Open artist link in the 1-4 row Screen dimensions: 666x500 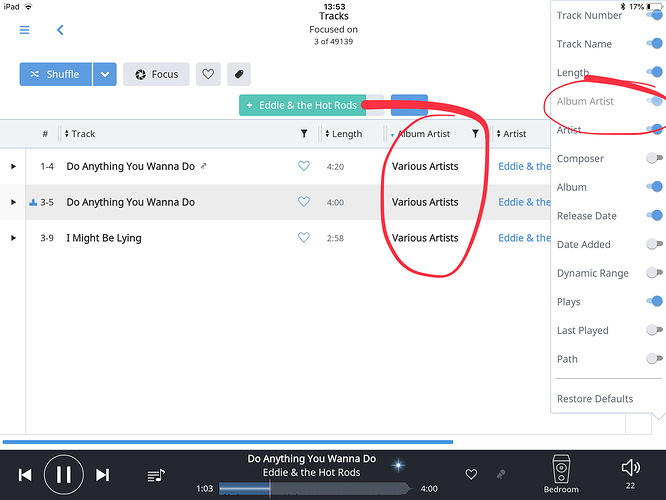pyautogui.click(x=524, y=166)
